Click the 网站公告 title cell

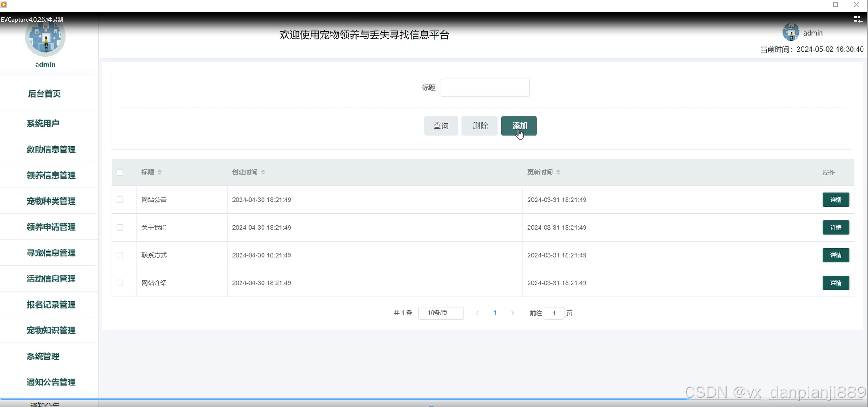click(x=154, y=200)
